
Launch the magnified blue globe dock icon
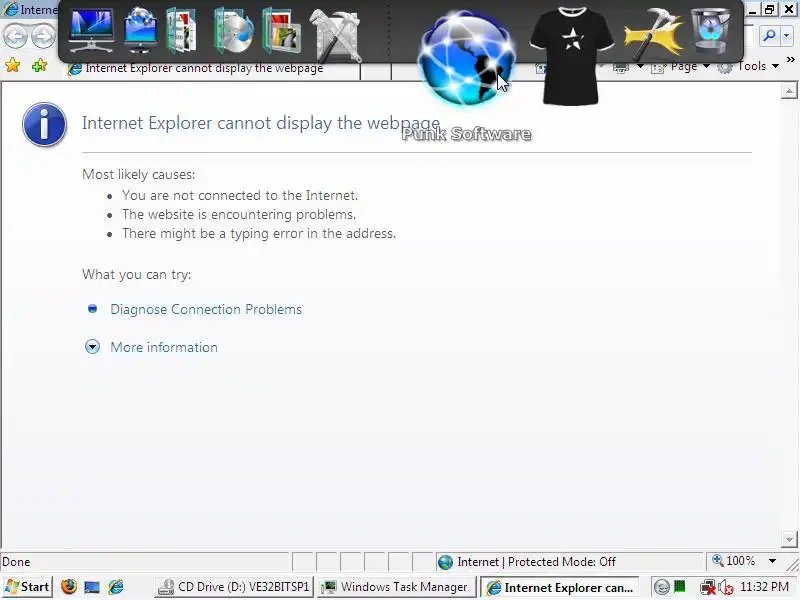(x=466, y=57)
